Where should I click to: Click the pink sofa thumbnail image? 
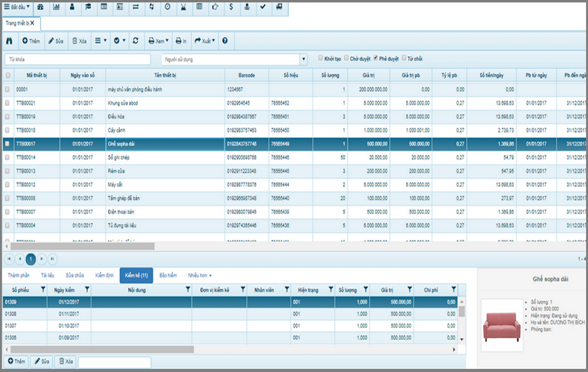click(502, 325)
